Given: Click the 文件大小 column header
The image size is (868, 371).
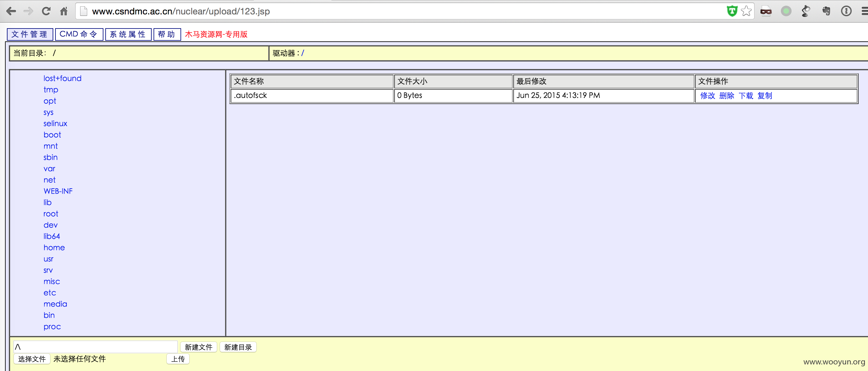Looking at the screenshot, I should pyautogui.click(x=453, y=81).
